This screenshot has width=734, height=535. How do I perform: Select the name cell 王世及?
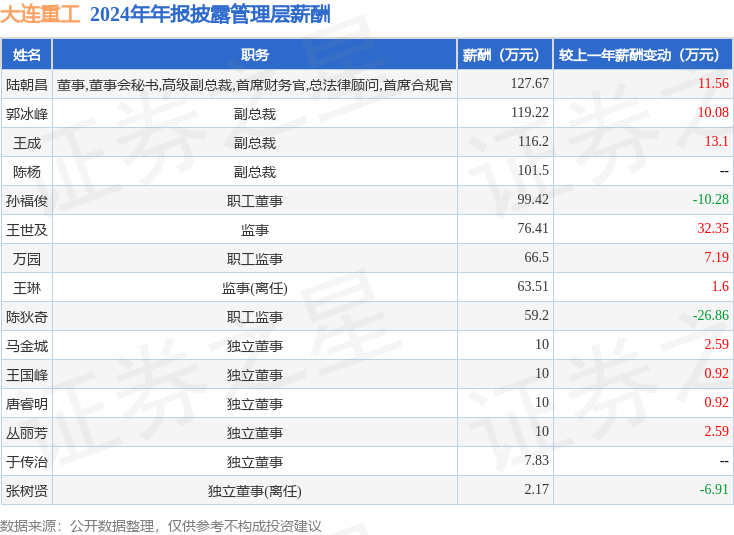pyautogui.click(x=27, y=230)
